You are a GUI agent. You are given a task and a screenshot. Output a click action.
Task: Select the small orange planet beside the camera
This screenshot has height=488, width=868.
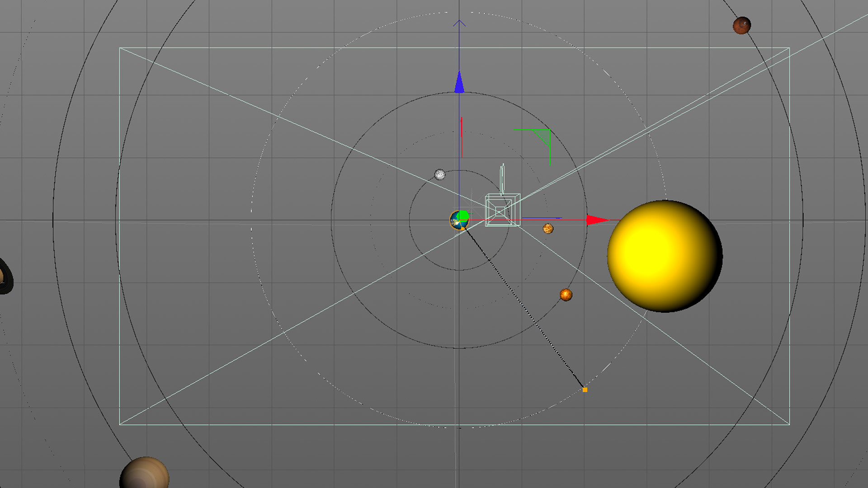pyautogui.click(x=548, y=229)
